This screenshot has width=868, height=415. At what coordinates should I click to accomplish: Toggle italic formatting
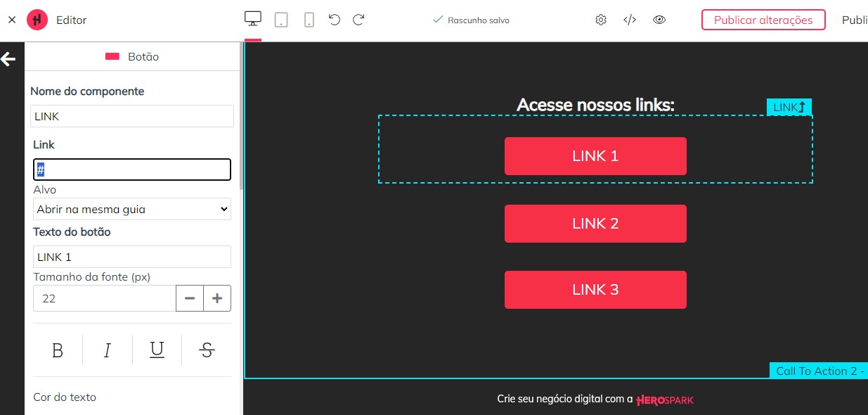pyautogui.click(x=107, y=350)
